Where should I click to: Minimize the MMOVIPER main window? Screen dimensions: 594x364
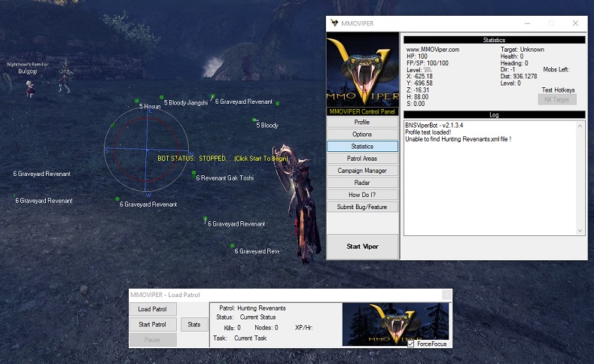coord(527,23)
